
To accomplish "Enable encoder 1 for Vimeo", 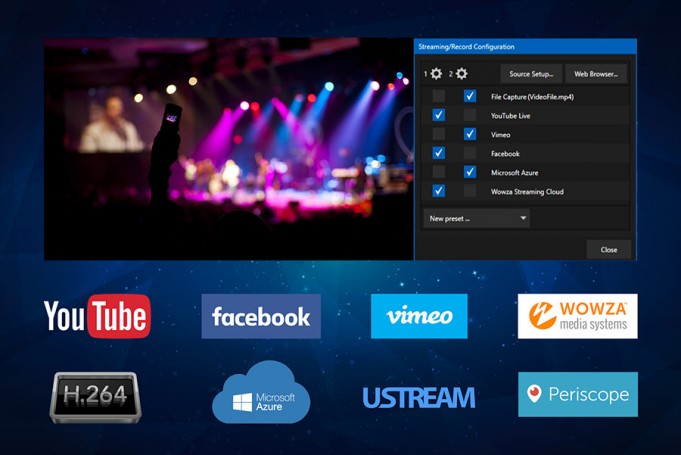I will point(439,134).
